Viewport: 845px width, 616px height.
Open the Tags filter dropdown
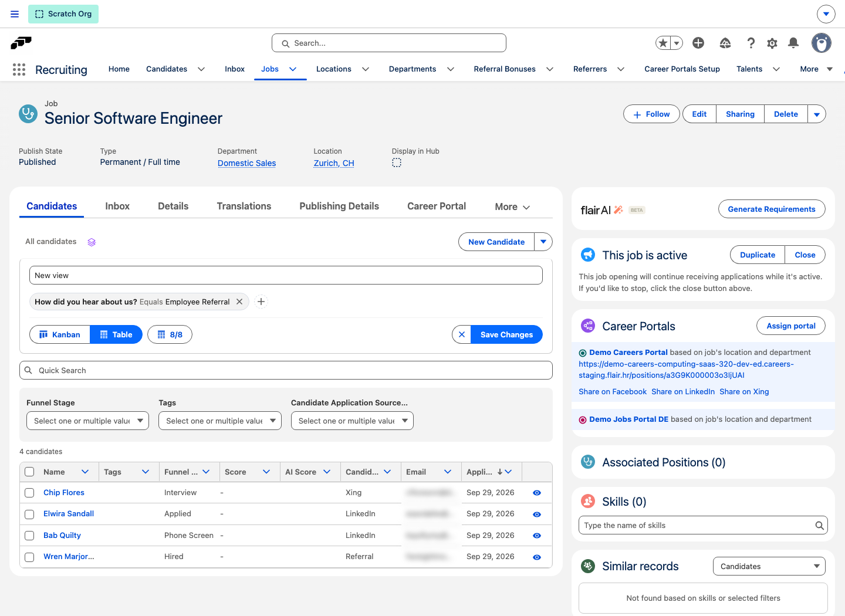click(x=220, y=421)
